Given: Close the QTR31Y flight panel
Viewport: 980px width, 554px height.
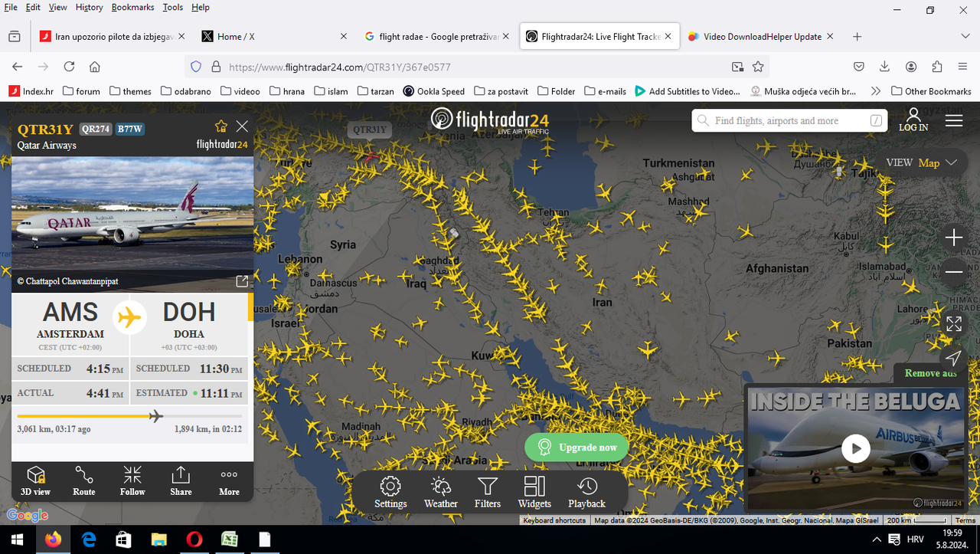Looking at the screenshot, I should (x=242, y=126).
